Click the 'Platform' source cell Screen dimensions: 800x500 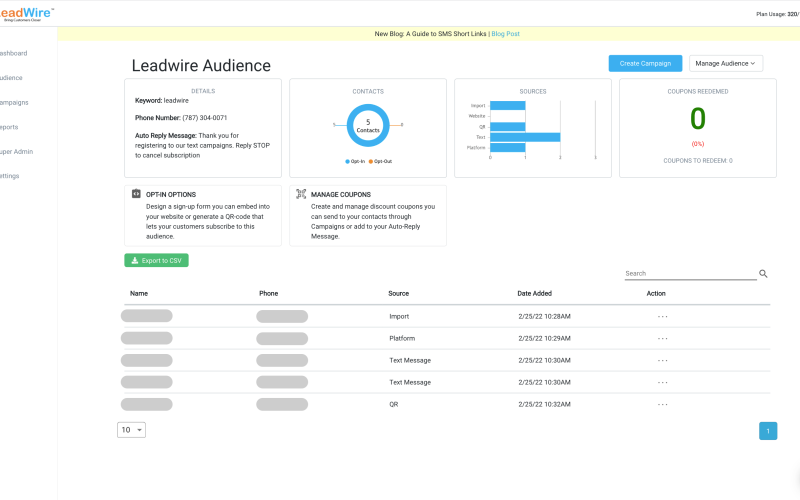coord(402,339)
